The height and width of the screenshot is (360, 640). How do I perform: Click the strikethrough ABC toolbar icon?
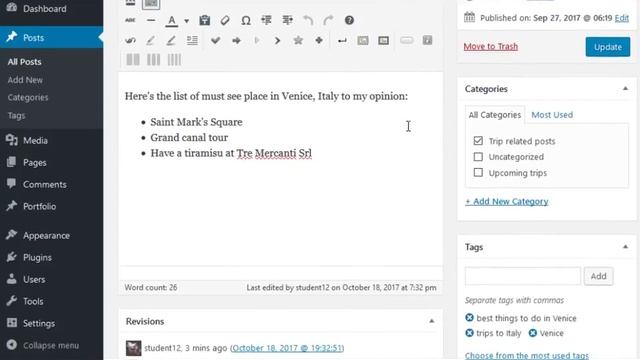pyautogui.click(x=130, y=20)
